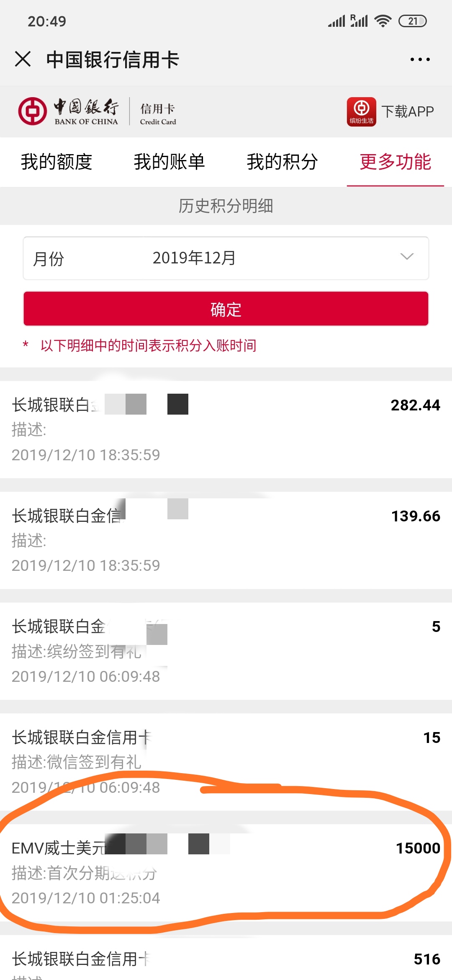Viewport: 452px width, 980px height.
Task: Open the three-dot more options menu
Action: coord(420,59)
